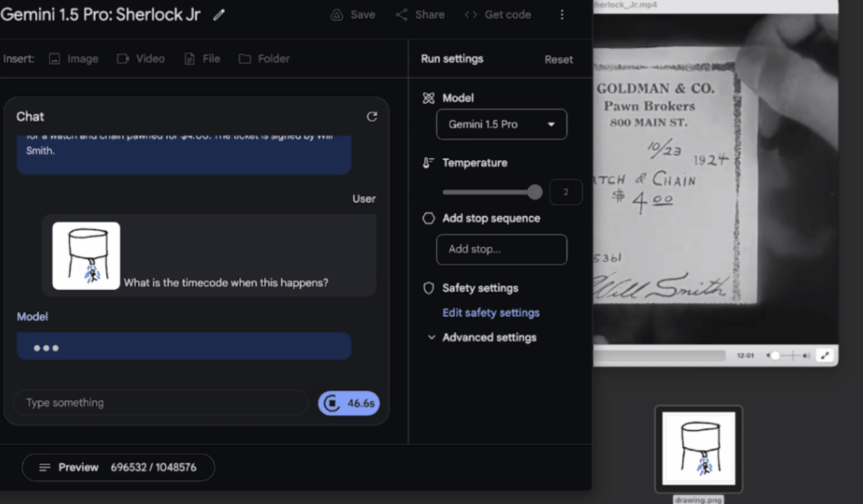Click the Model icon in Run settings

[429, 98]
